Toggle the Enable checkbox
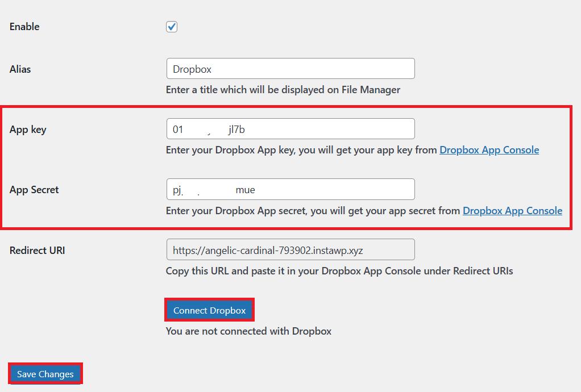This screenshot has height=392, width=581. pyautogui.click(x=172, y=27)
